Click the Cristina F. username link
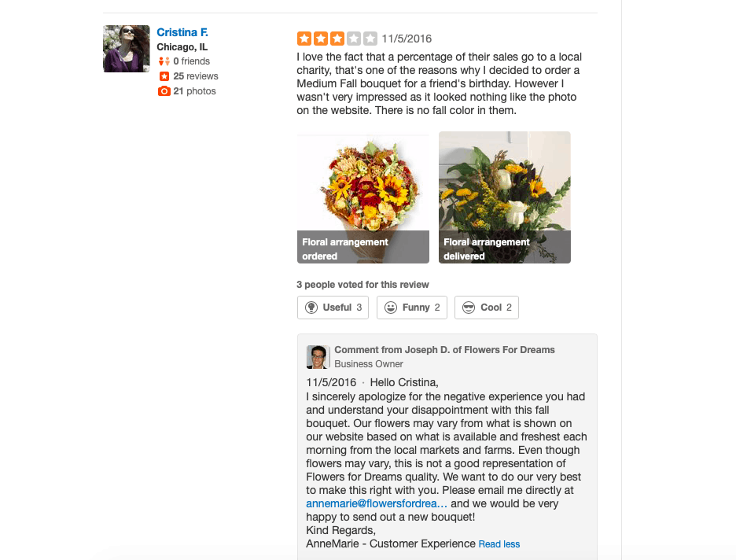The image size is (736, 560). coord(182,32)
